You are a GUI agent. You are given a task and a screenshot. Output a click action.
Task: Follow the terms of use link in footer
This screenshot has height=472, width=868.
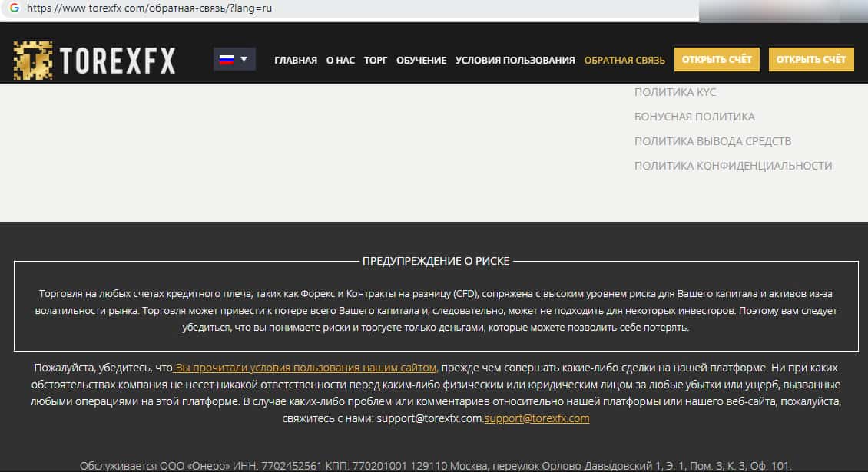pyautogui.click(x=305, y=368)
